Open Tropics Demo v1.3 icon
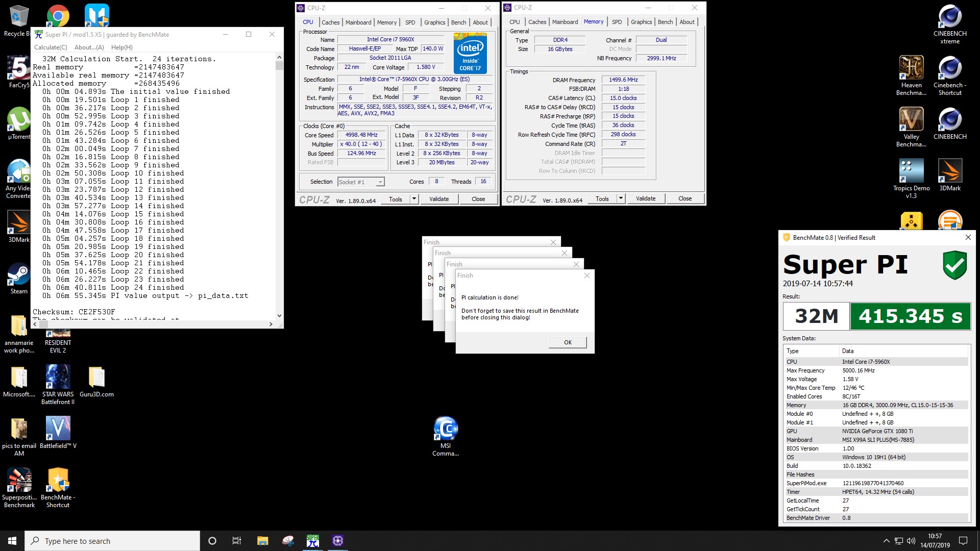Viewport: 980px width, 551px height. [x=911, y=178]
